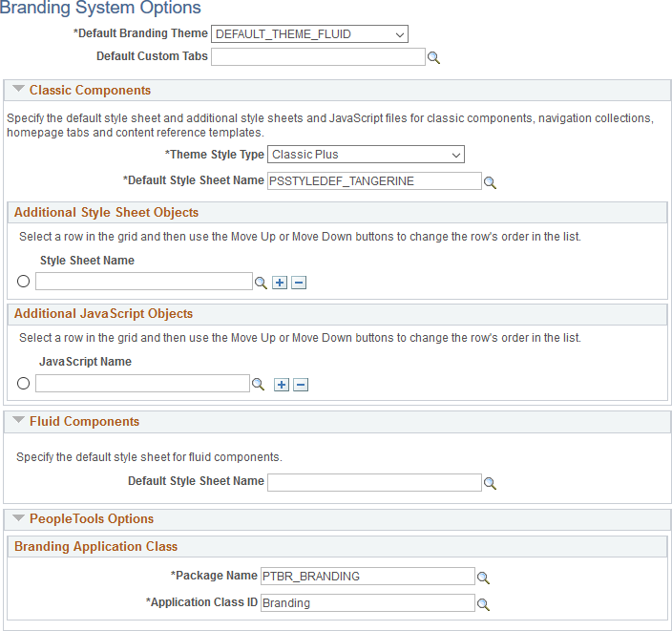Screen dimensions: 672x631
Task: Open lookup for Application Class ID
Action: coord(483,604)
